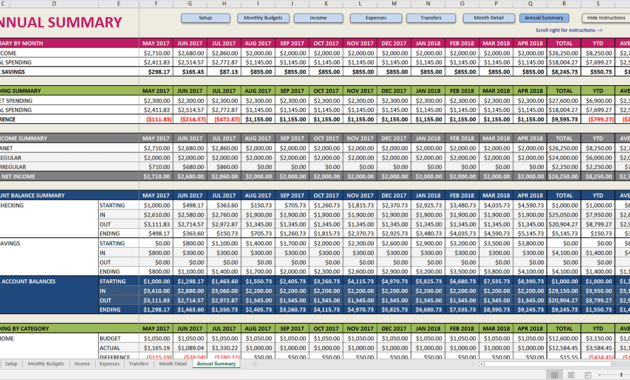The height and width of the screenshot is (380, 630).
Task: Click the ($214.57) difference cell
Action: 190,119
